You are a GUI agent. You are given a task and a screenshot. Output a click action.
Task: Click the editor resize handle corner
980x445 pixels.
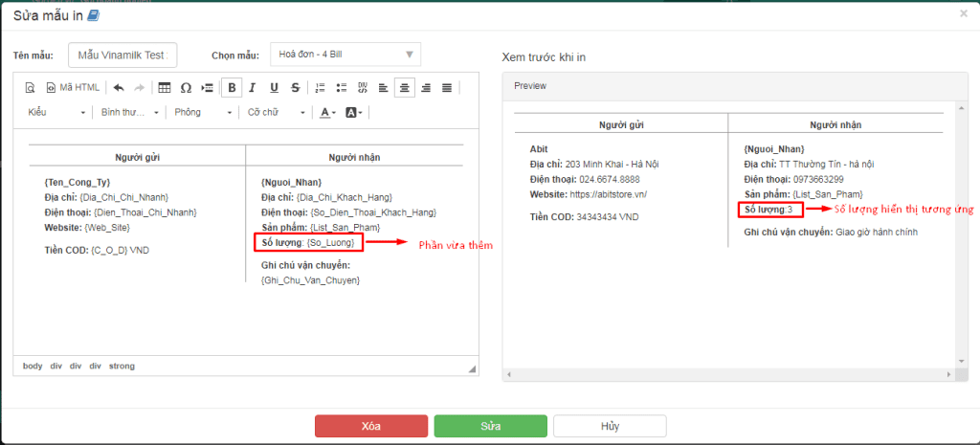pos(473,369)
